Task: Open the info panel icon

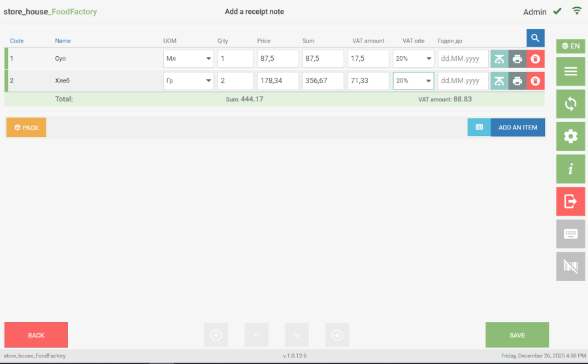Action: click(570, 169)
